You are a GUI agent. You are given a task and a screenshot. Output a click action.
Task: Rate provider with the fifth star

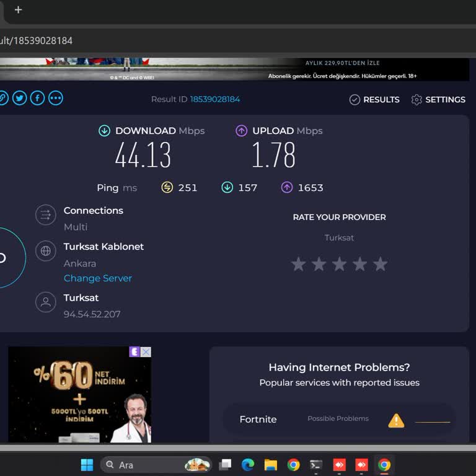tap(380, 264)
